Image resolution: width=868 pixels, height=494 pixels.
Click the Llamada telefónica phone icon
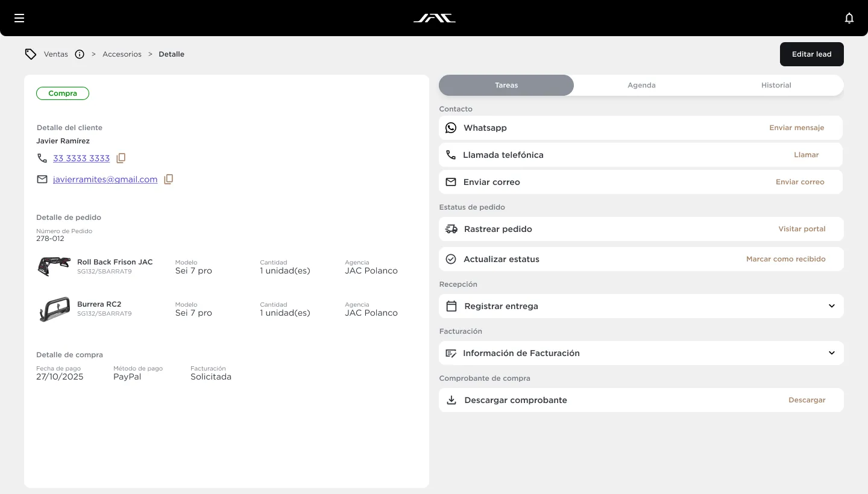(x=451, y=155)
